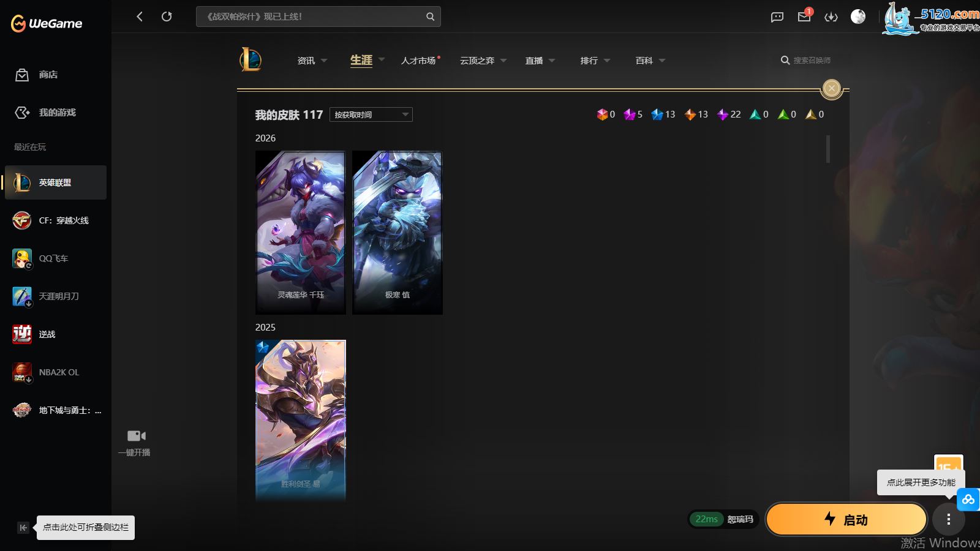Click the WeGame logo

[x=47, y=23]
